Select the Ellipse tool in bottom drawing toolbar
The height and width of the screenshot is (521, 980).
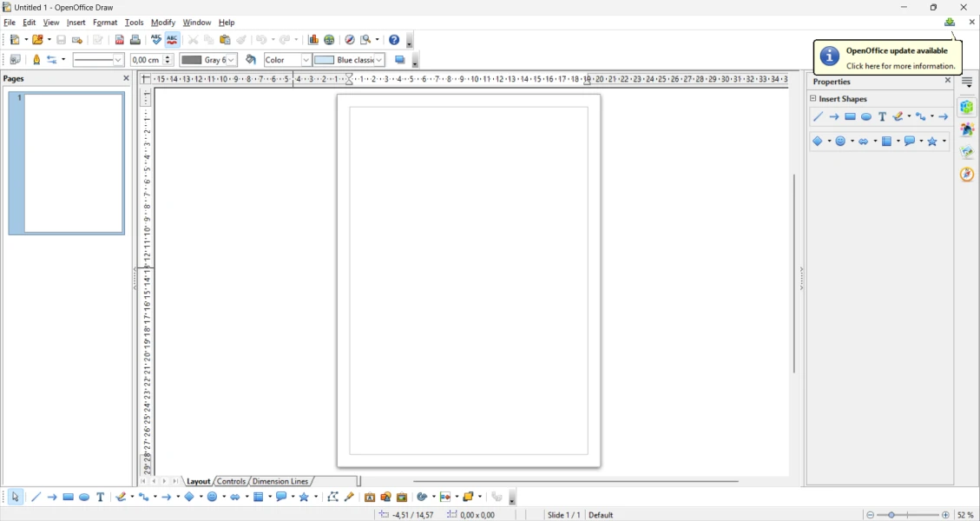(84, 498)
